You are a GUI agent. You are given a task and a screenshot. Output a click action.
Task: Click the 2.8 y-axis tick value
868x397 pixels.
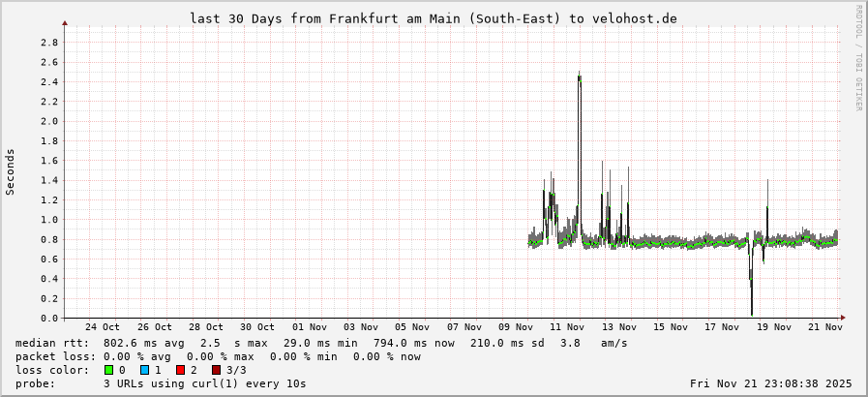pos(49,43)
